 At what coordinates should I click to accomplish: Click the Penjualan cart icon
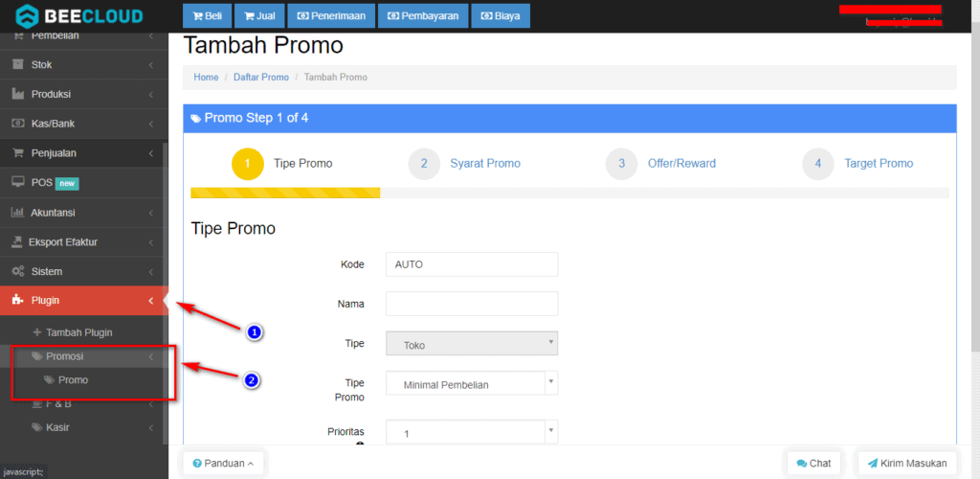(17, 153)
